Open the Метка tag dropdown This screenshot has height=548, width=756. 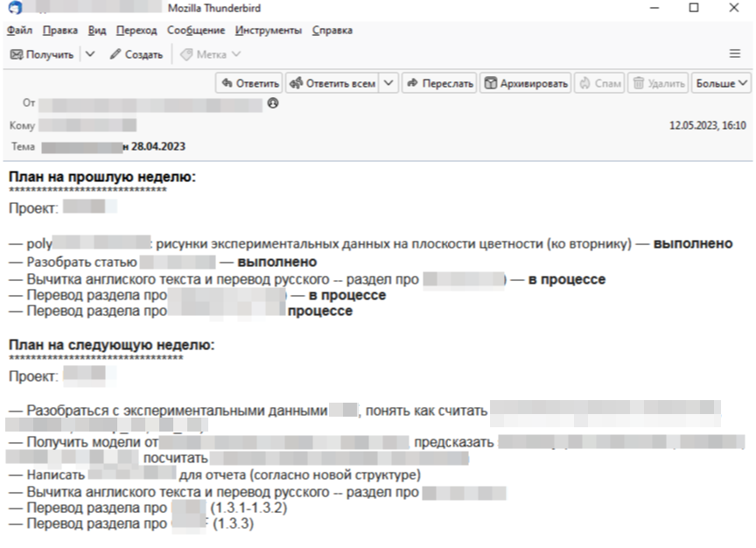[x=210, y=54]
